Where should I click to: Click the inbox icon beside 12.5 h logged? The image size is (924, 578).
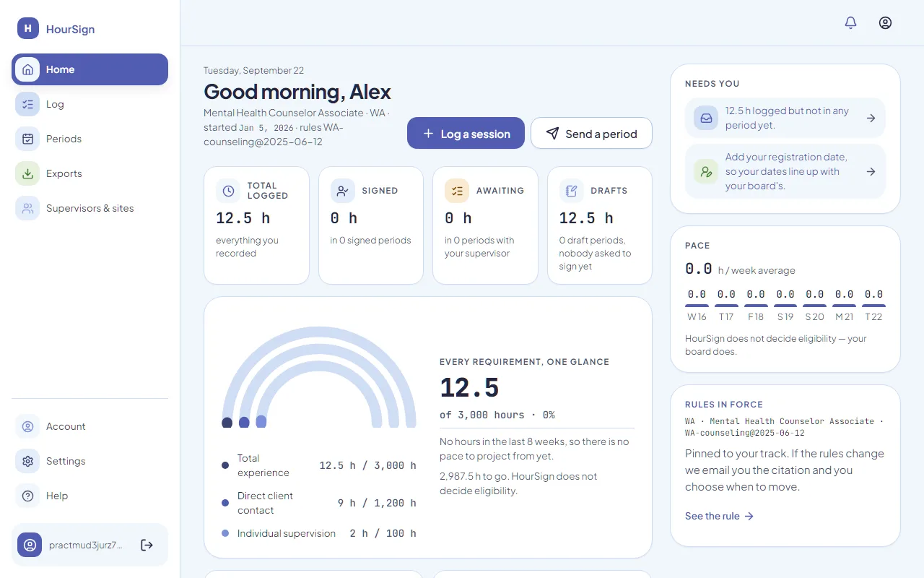(706, 118)
